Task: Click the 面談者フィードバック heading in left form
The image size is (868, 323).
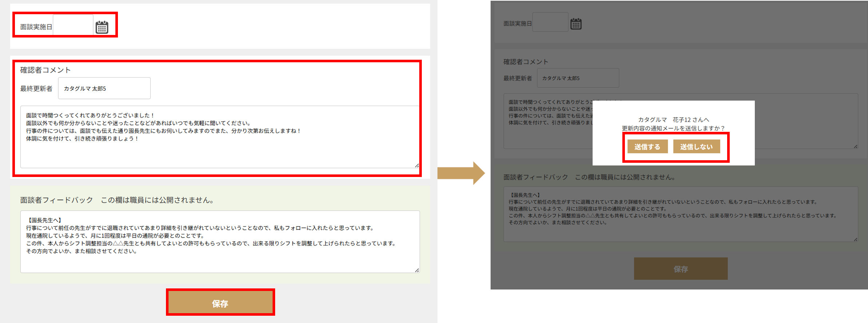Action: (57, 200)
